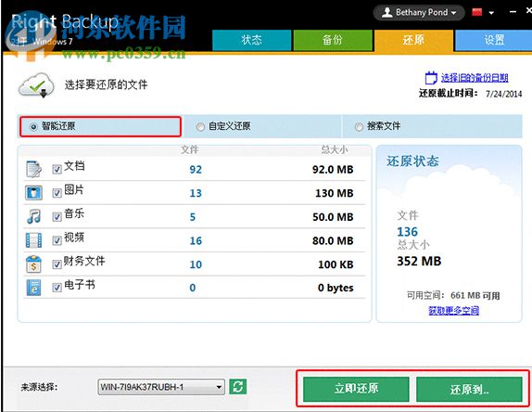This screenshot has width=532, height=412.
Task: Click the green refresh source icon
Action: coord(238,387)
